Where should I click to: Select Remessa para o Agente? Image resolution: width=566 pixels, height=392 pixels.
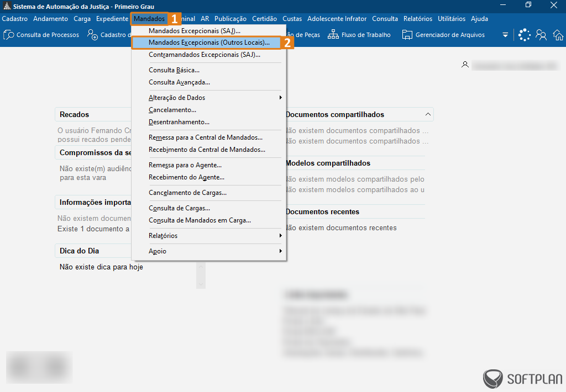[x=209, y=165]
